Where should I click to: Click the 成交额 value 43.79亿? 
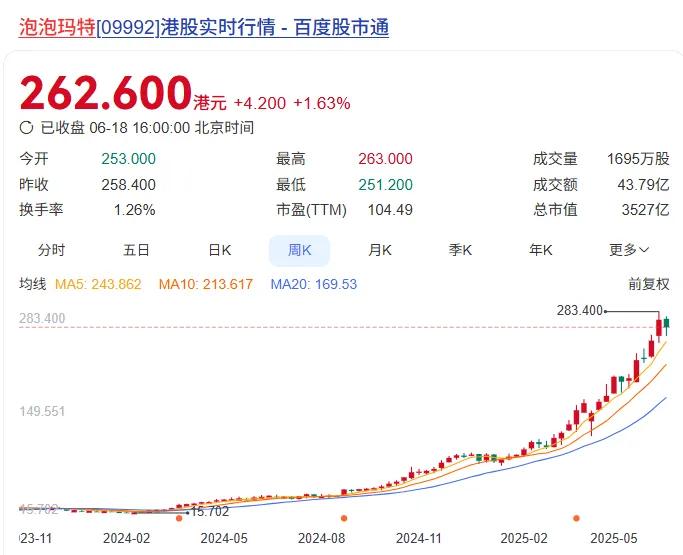tap(643, 185)
